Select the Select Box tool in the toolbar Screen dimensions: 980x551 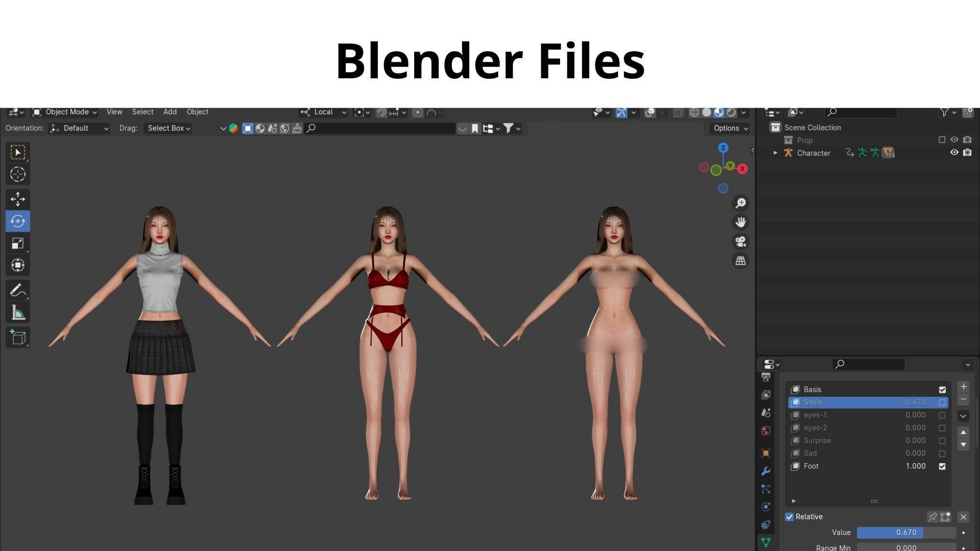(18, 153)
